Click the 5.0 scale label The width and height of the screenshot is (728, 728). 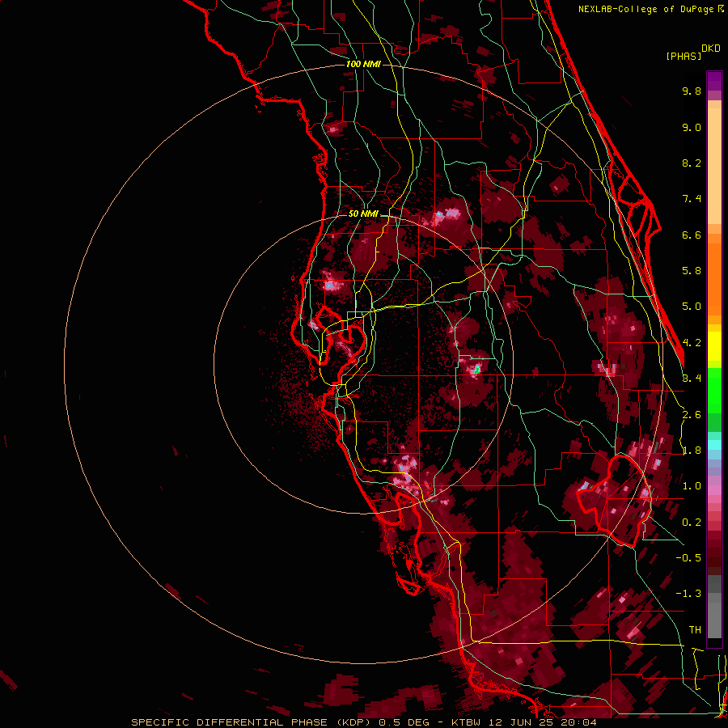pyautogui.click(x=692, y=307)
